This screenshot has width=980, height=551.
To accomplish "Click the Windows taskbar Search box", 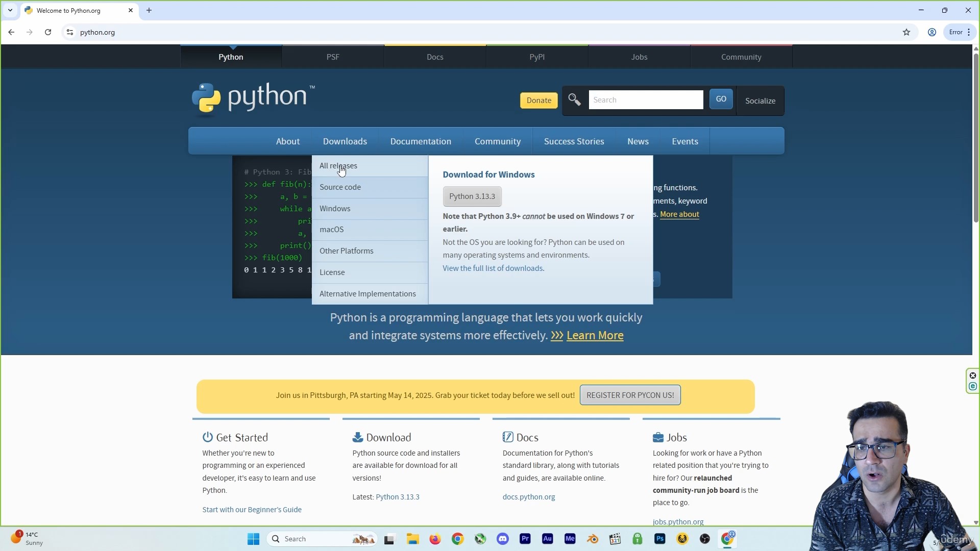I will click(x=322, y=539).
